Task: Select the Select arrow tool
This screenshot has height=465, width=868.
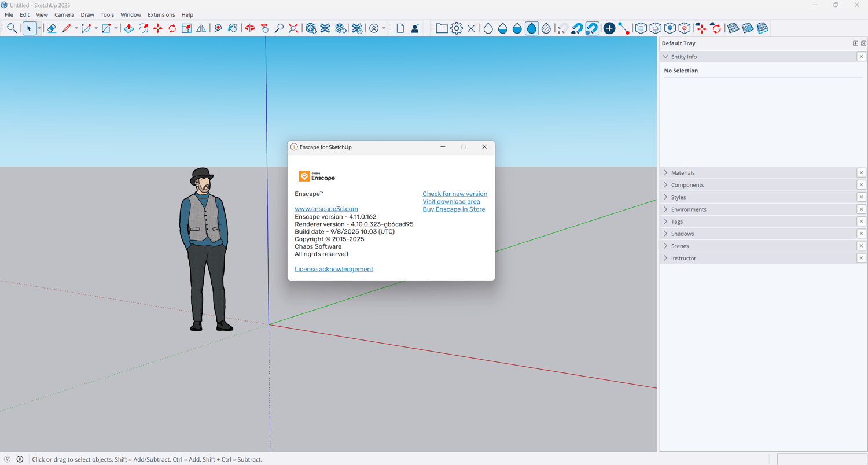Action: (29, 28)
